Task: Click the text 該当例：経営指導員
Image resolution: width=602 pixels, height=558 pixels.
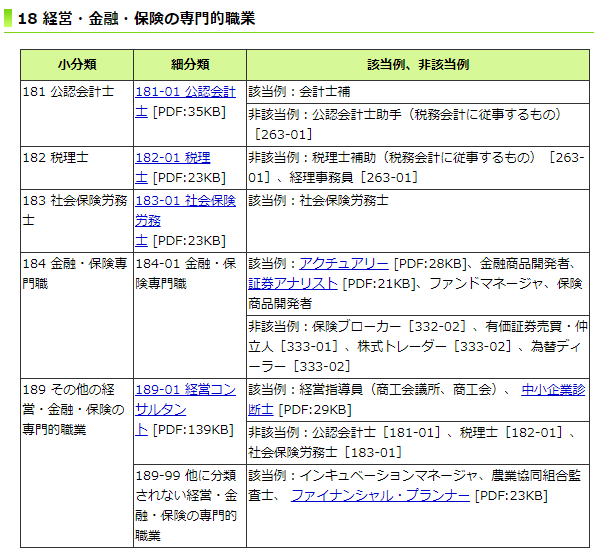Action: click(306, 390)
